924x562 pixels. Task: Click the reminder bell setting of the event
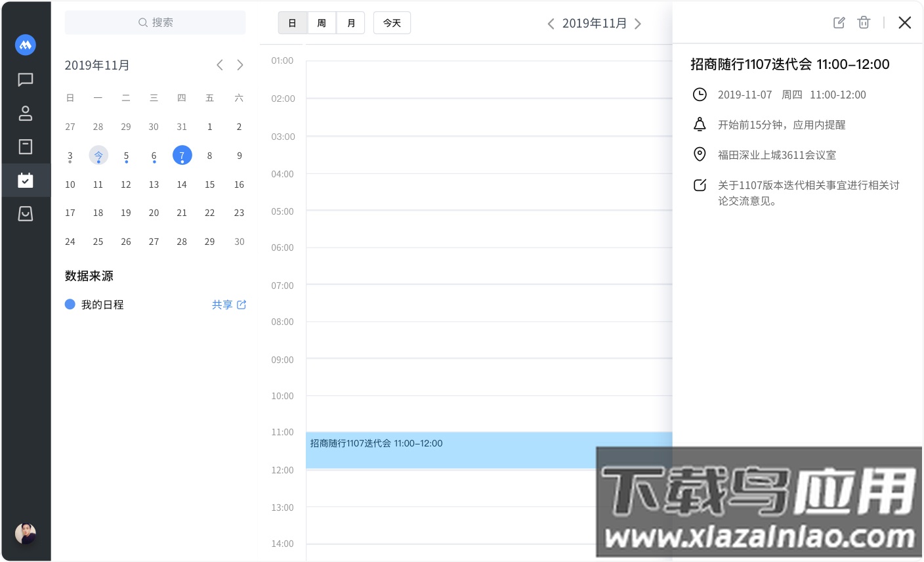(x=700, y=124)
